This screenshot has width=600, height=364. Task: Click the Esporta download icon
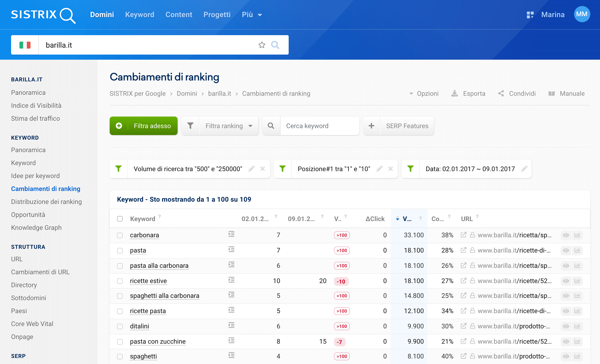(455, 93)
